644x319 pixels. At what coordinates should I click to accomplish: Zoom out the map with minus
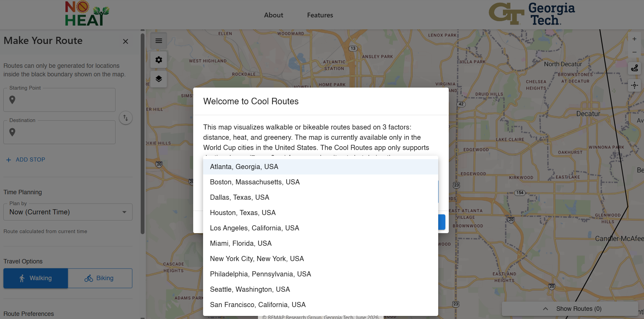(x=634, y=52)
